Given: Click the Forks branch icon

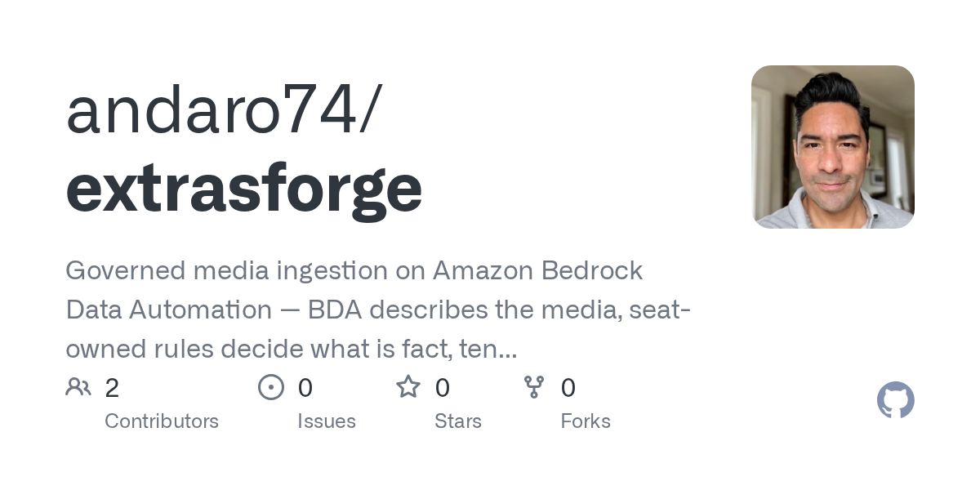Looking at the screenshot, I should pyautogui.click(x=534, y=387).
